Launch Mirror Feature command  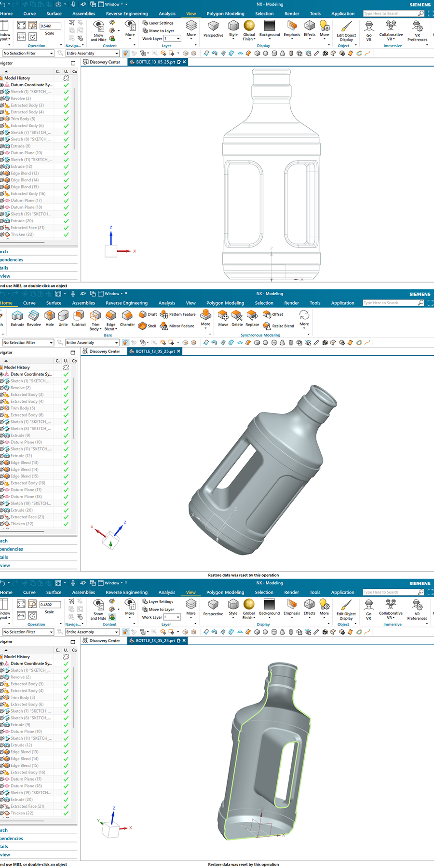pos(177,326)
